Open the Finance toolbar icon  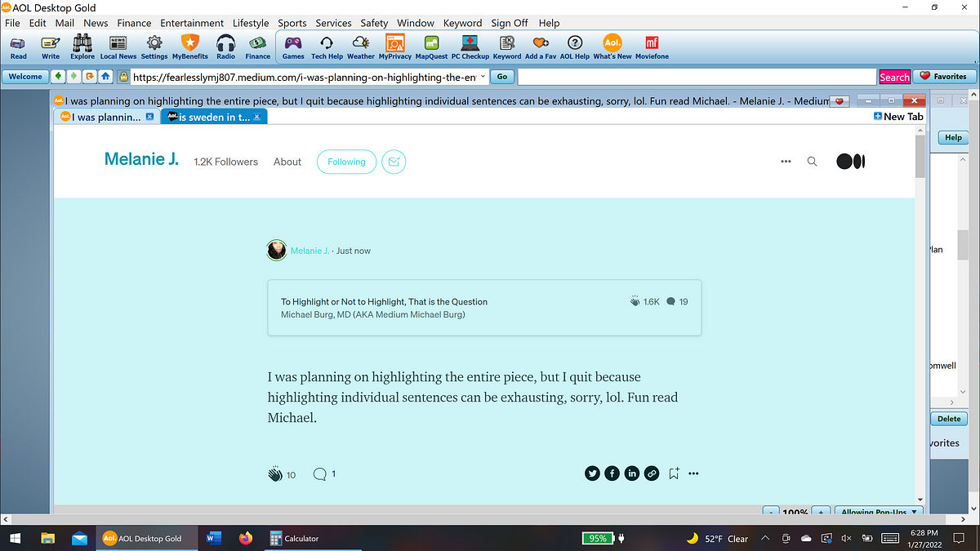(x=258, y=47)
